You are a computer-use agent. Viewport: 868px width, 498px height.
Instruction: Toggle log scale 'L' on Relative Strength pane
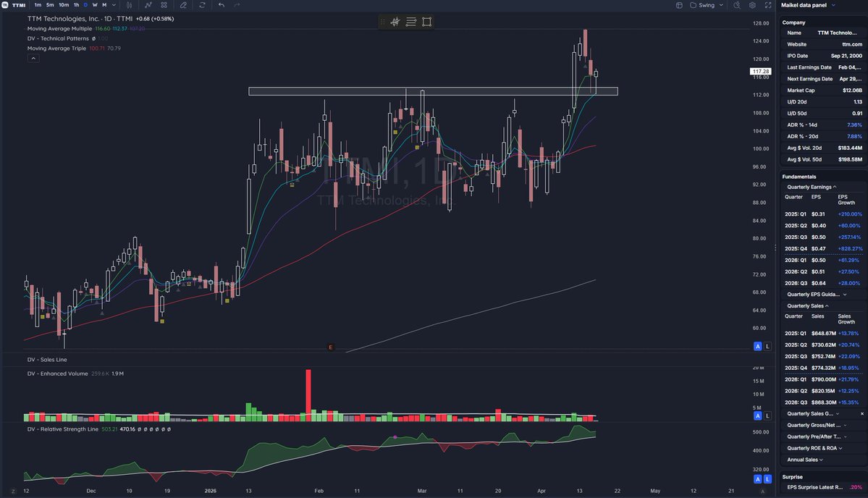pos(767,479)
